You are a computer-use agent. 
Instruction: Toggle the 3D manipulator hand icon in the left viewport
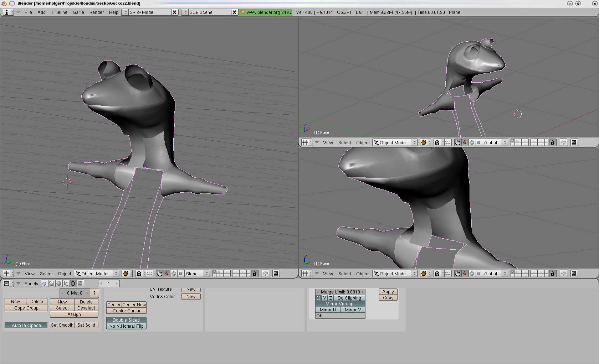pyautogui.click(x=159, y=274)
